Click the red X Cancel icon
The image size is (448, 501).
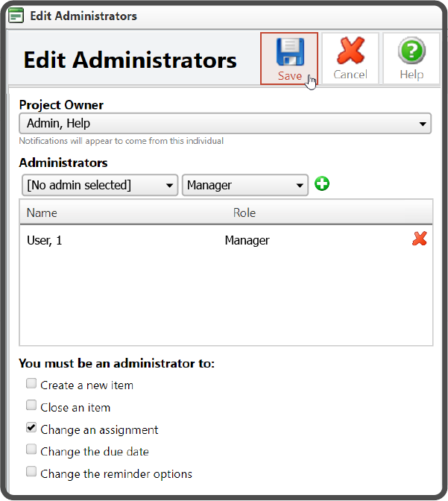(x=350, y=52)
